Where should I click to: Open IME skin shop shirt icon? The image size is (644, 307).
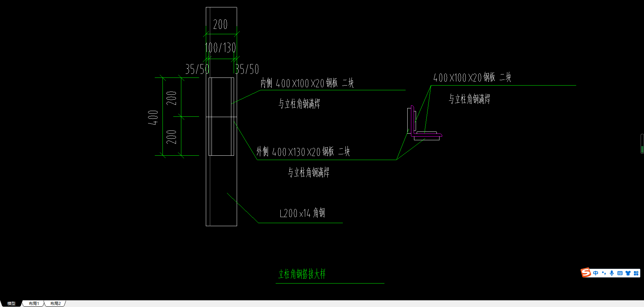point(628,273)
